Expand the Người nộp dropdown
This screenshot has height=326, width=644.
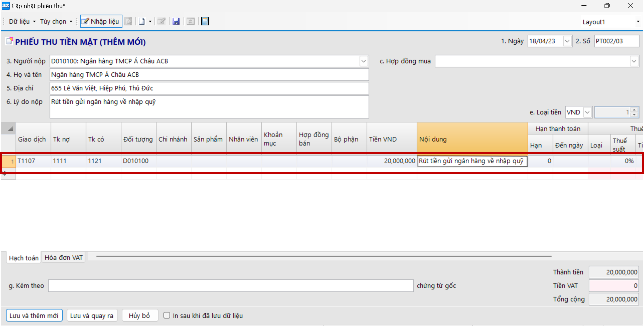coord(363,61)
